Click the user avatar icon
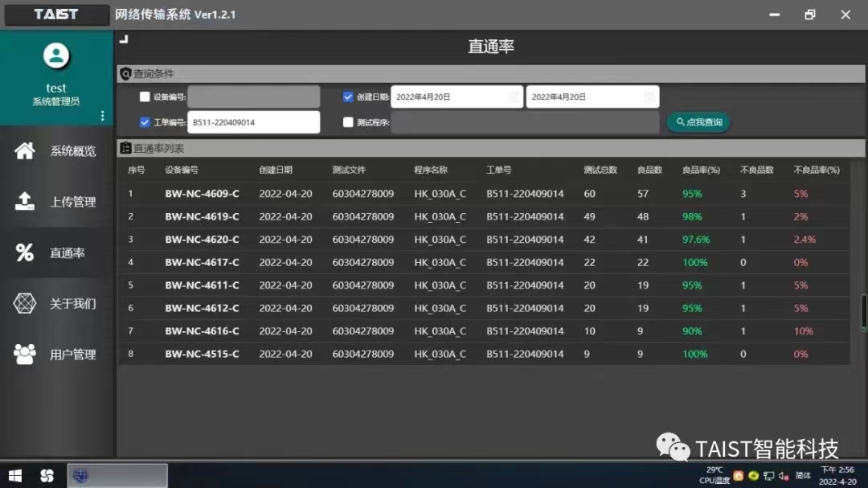The image size is (868, 488). tap(56, 55)
